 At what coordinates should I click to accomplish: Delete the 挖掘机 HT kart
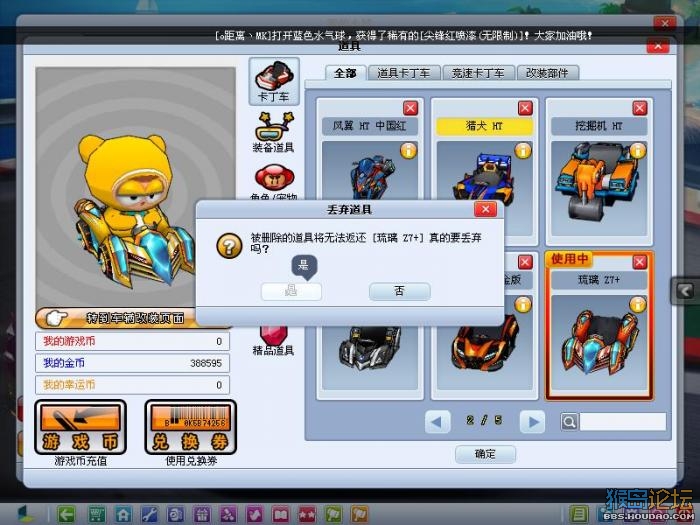coord(640,108)
